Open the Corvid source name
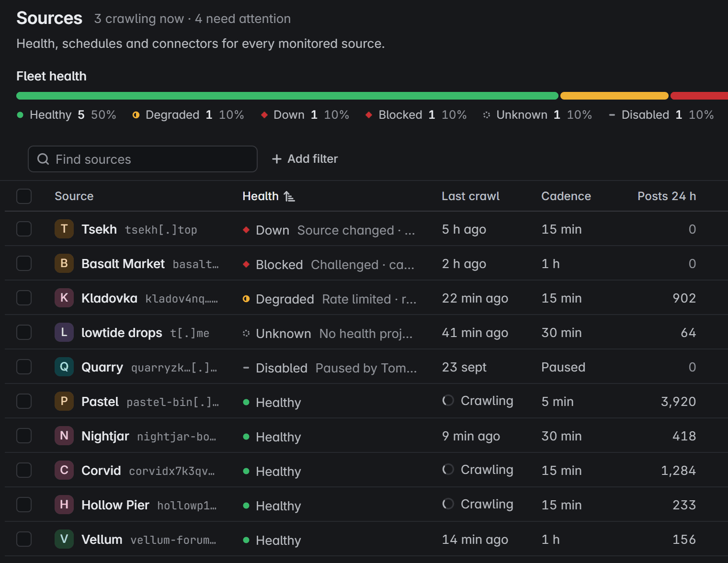The width and height of the screenshot is (728, 563). point(101,471)
